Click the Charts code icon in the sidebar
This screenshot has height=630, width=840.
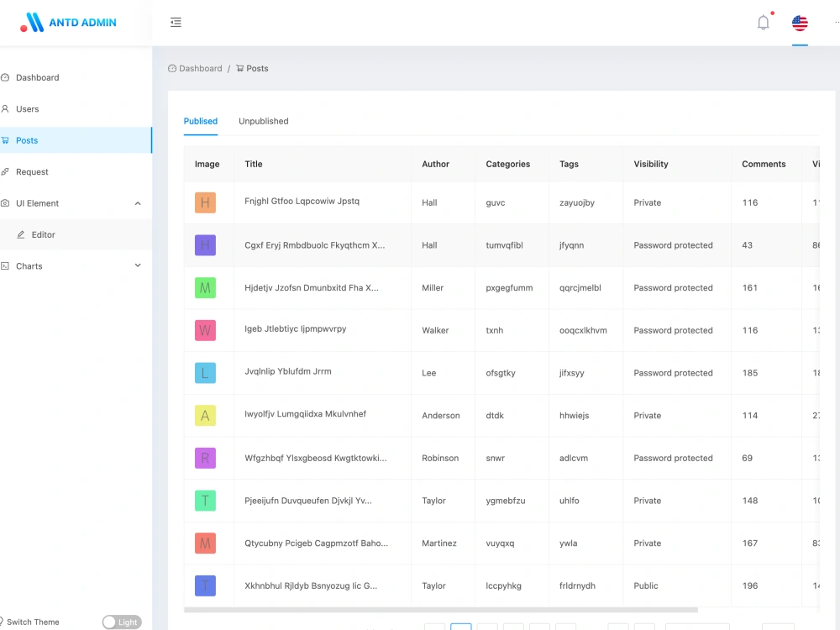(5, 266)
